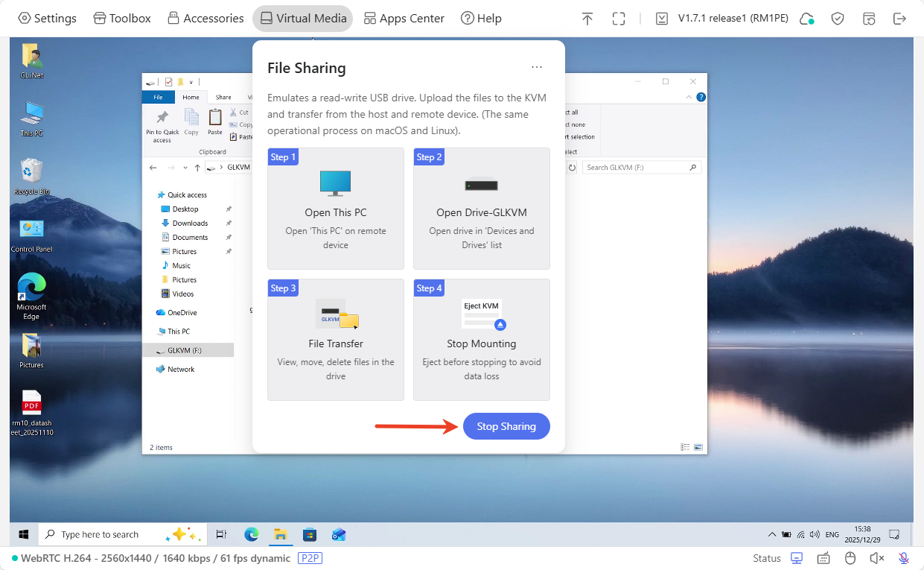Click the Stop Sharing button
This screenshot has width=924, height=570.
pyautogui.click(x=506, y=426)
